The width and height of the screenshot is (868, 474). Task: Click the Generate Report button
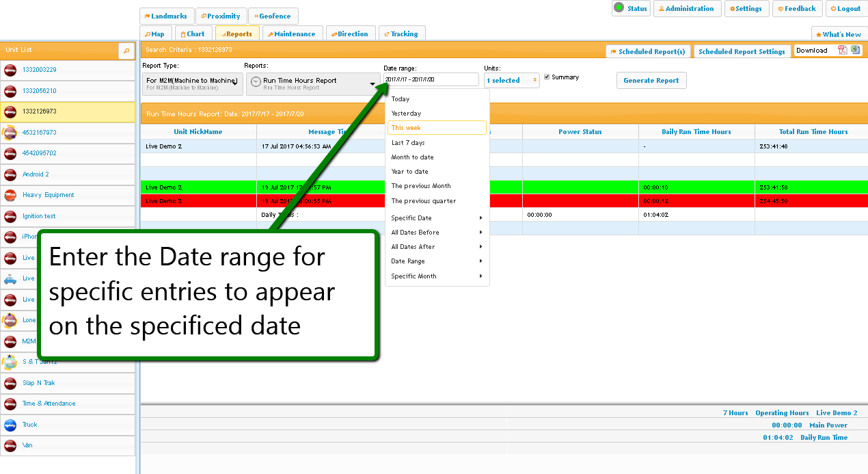(651, 81)
